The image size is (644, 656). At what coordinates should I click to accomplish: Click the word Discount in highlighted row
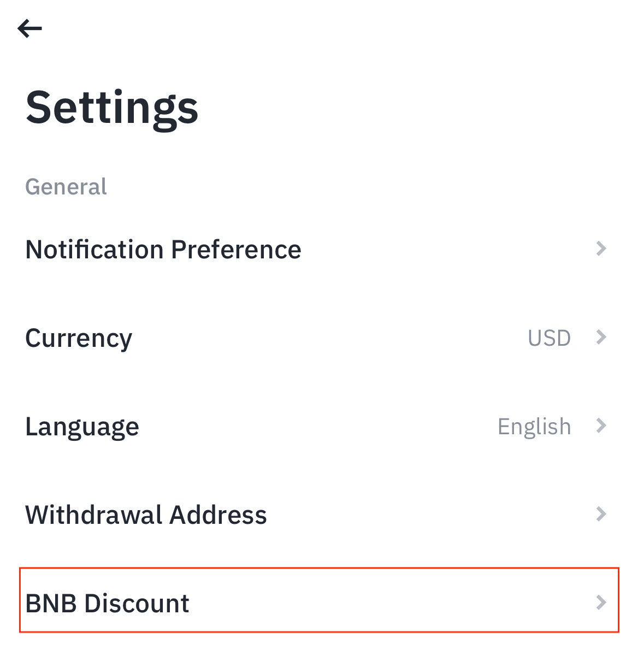(137, 604)
